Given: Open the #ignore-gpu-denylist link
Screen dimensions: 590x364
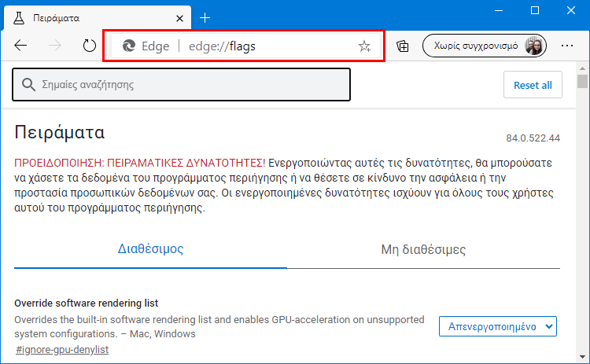Looking at the screenshot, I should click(x=62, y=349).
